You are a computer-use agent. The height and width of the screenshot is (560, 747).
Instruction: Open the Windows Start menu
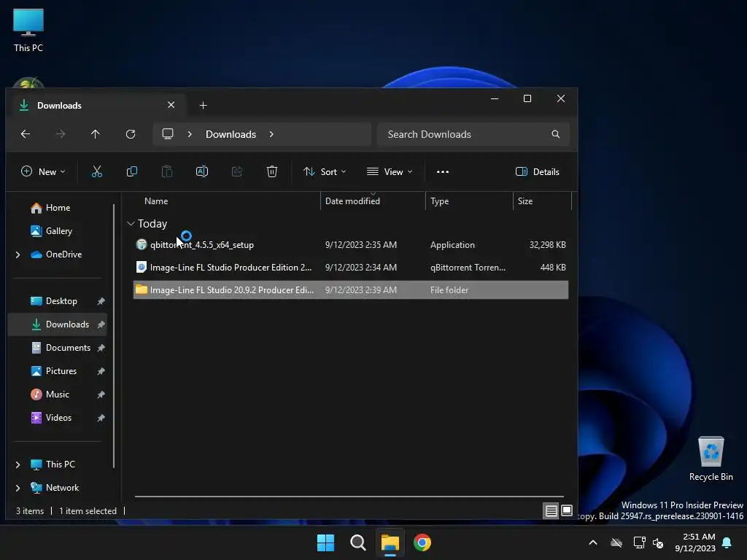click(326, 542)
